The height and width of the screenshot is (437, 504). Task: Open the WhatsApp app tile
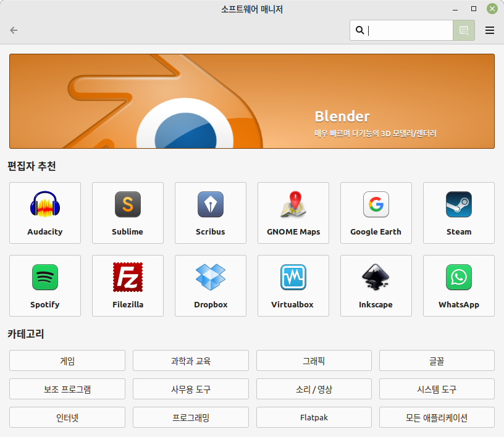(459, 286)
